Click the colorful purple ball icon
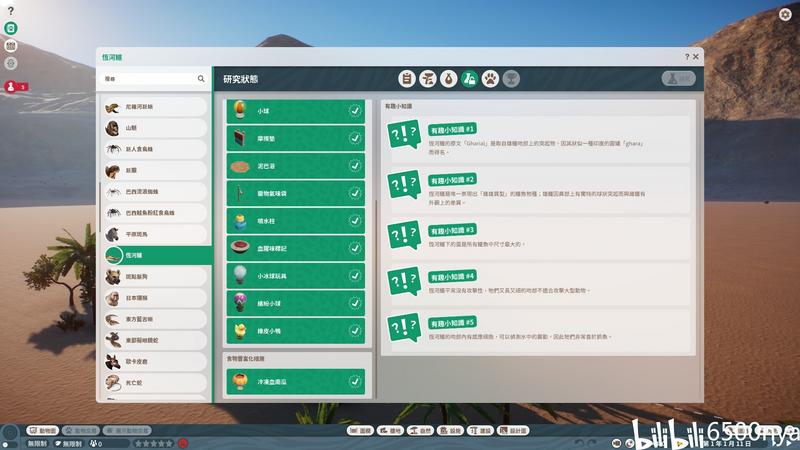Image resolution: width=800 pixels, height=450 pixels. pos(240,303)
